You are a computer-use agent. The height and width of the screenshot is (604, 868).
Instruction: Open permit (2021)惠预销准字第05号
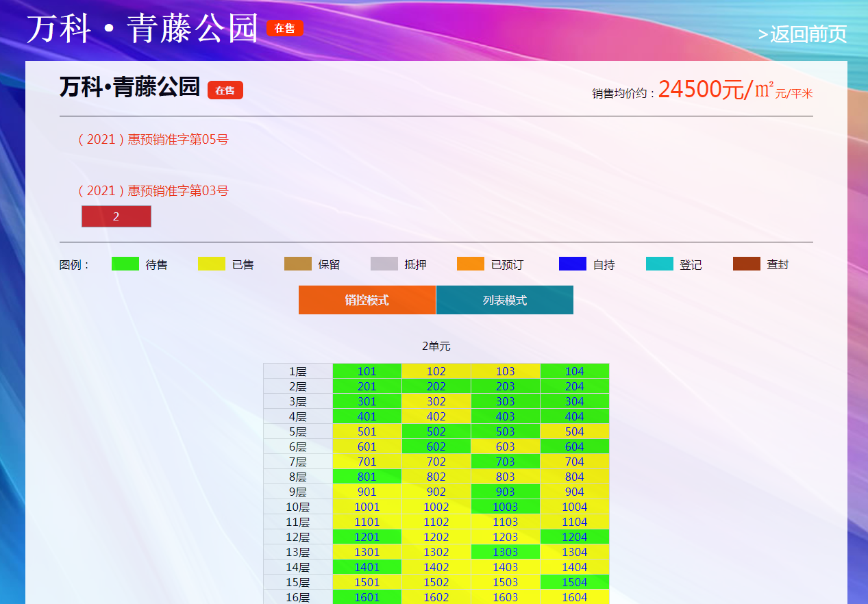point(153,140)
